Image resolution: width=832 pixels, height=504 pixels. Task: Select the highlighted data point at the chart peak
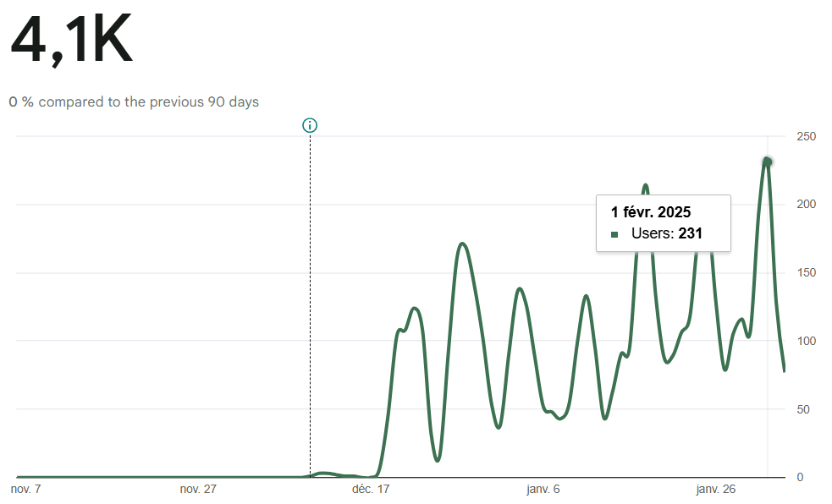click(x=767, y=161)
